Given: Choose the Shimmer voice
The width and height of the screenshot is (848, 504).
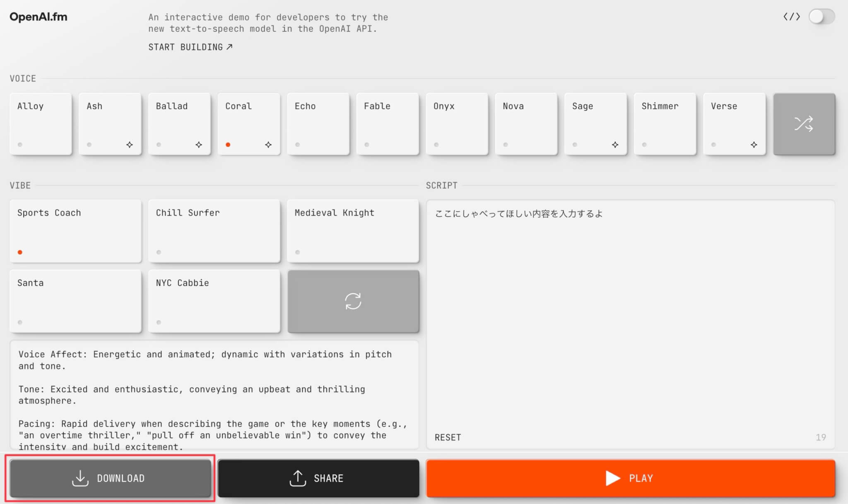Looking at the screenshot, I should [665, 124].
